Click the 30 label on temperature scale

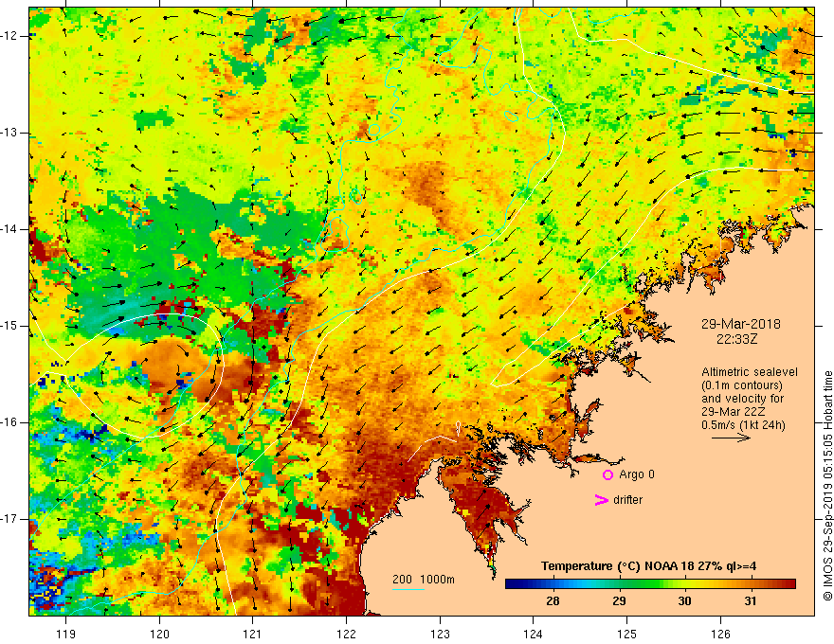point(684,601)
